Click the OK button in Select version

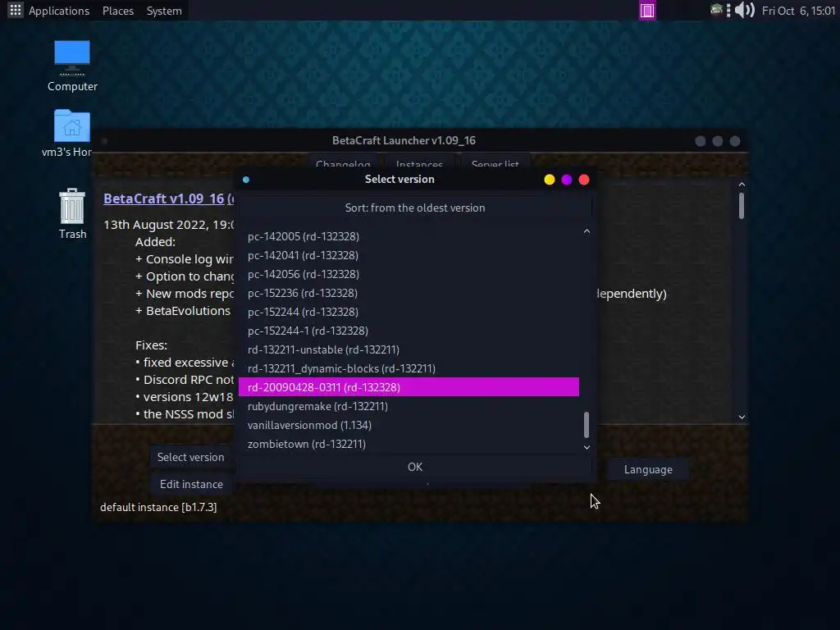pyautogui.click(x=415, y=467)
